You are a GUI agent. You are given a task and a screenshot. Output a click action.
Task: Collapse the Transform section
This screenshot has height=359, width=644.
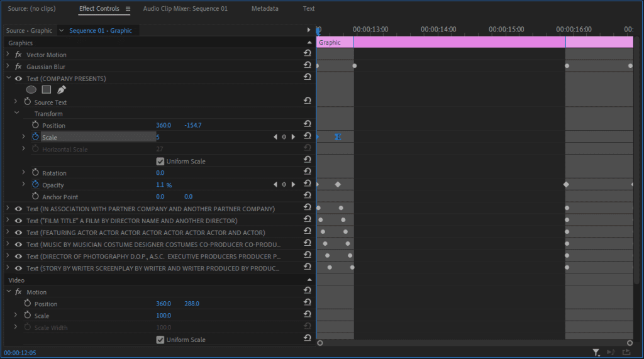(x=16, y=114)
